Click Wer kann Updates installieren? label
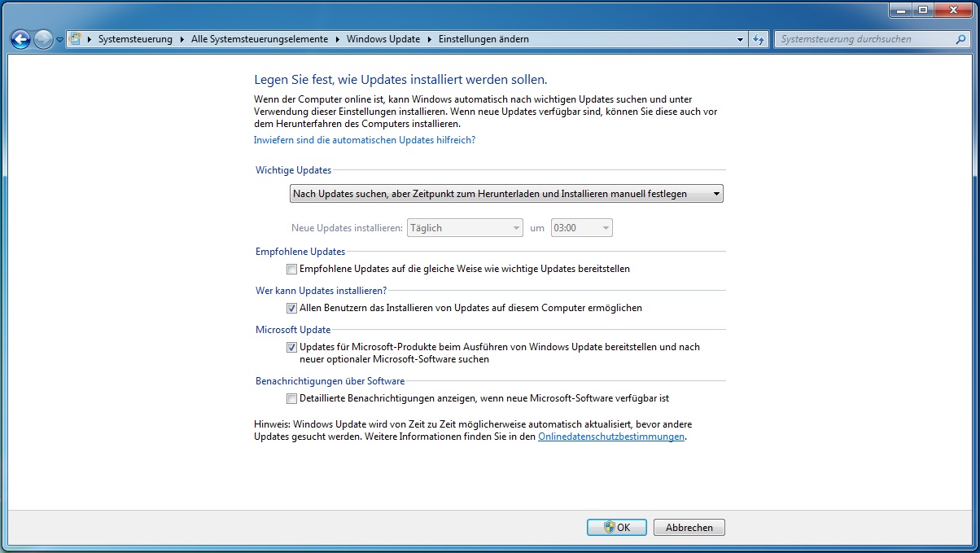 coord(321,291)
